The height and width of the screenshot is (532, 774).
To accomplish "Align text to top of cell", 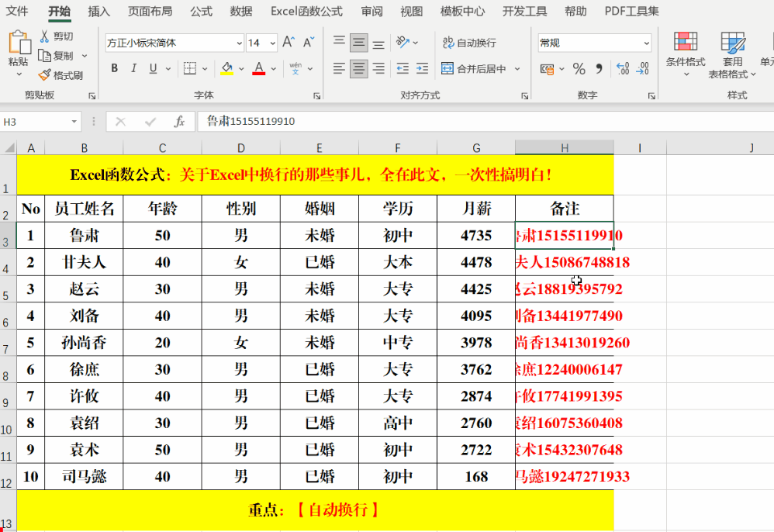I will pos(339,43).
